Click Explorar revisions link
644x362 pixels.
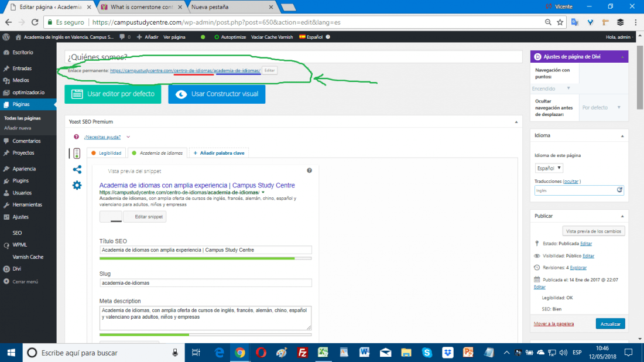coord(578,268)
